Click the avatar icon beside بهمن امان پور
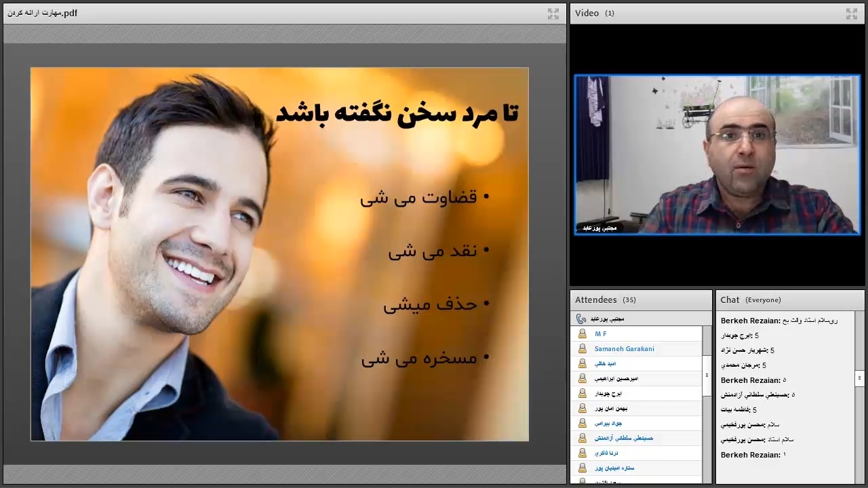The height and width of the screenshot is (488, 868). (x=582, y=409)
